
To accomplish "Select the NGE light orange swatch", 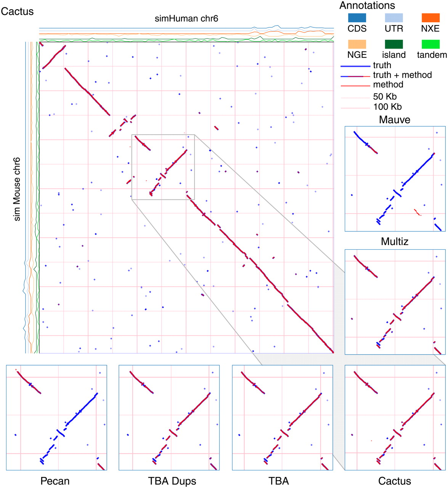I will 357,44.
